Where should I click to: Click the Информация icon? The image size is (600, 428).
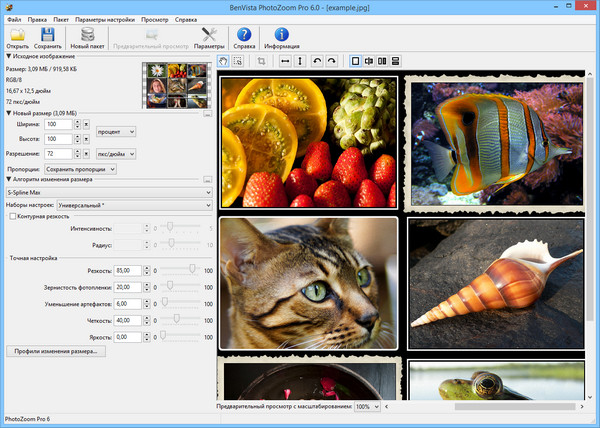coord(281,36)
